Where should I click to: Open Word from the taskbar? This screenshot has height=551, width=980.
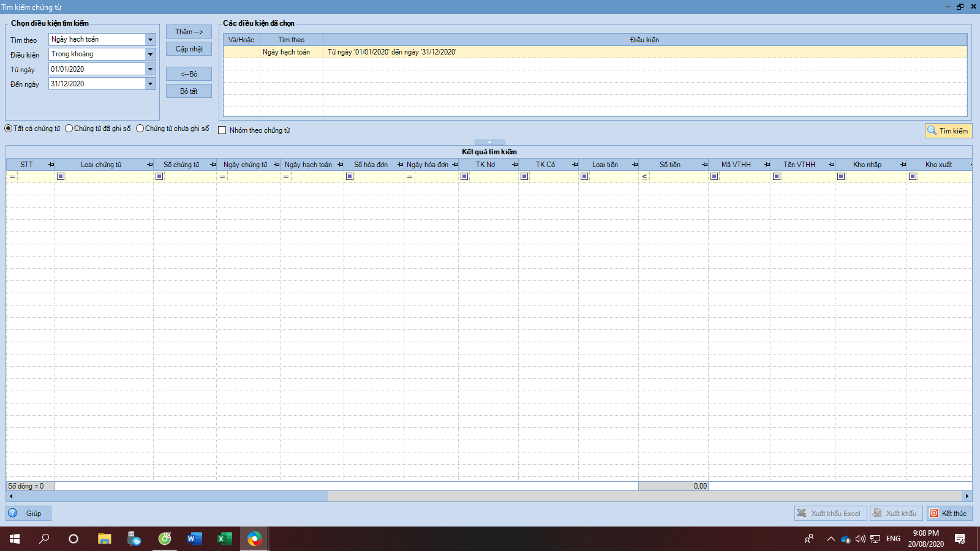coord(195,539)
